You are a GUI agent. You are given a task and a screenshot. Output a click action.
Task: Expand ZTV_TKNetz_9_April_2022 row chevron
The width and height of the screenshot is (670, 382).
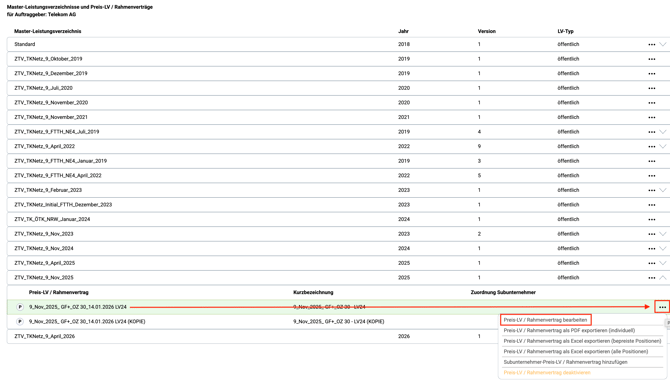663,146
